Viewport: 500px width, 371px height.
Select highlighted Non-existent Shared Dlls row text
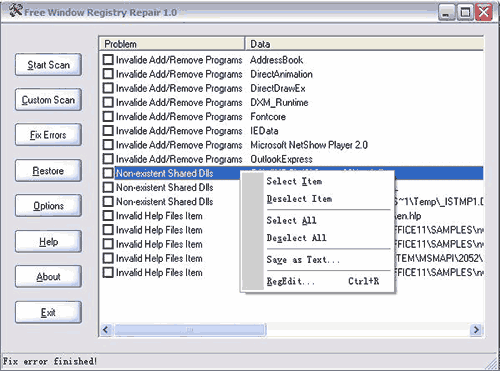coord(165,173)
